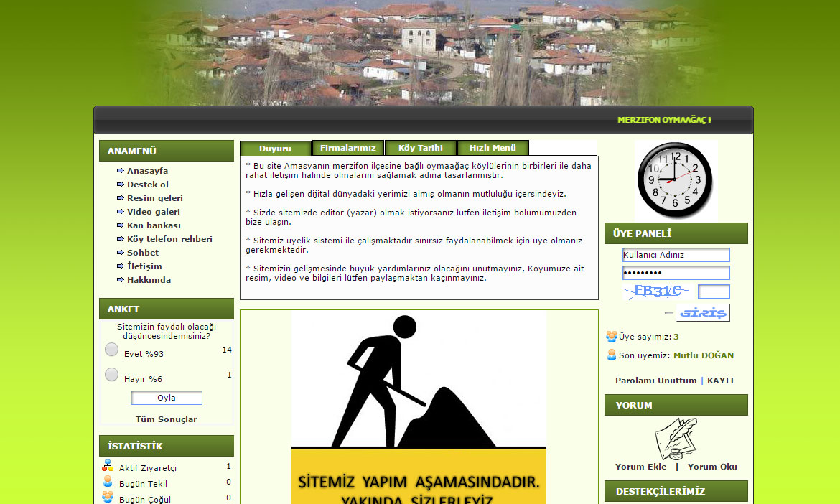The height and width of the screenshot is (504, 840).
Task: Focus the Kullanıcı Adınız username field
Action: click(x=676, y=255)
